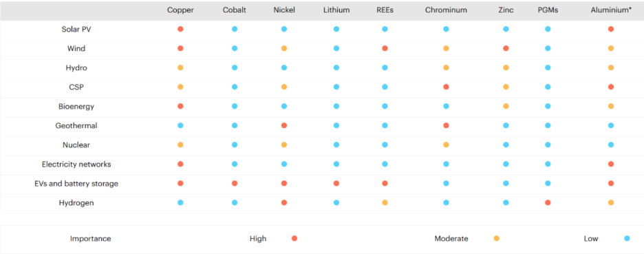Click the Wind Zinc red dot

506,48
